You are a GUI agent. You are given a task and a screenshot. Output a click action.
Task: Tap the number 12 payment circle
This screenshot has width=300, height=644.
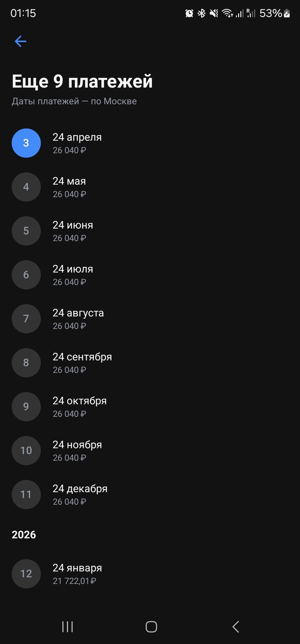coord(26,574)
